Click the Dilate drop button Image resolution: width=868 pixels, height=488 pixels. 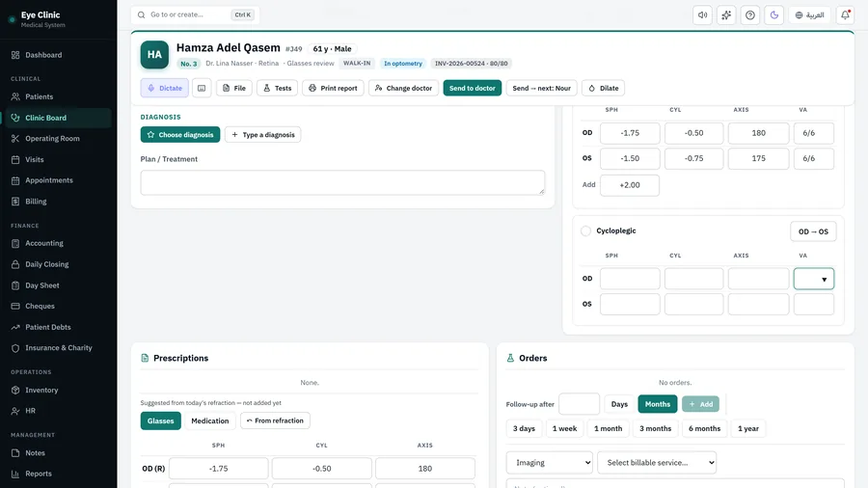pos(604,88)
